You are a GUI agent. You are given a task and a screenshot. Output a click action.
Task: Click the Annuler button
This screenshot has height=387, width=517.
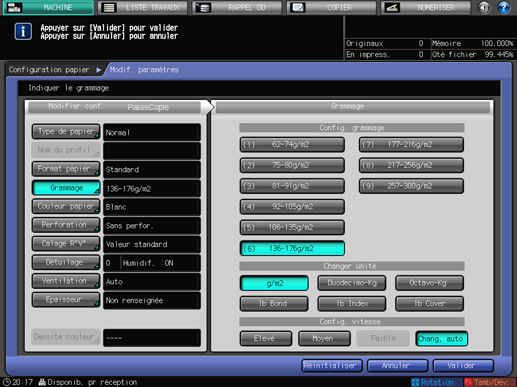(397, 366)
